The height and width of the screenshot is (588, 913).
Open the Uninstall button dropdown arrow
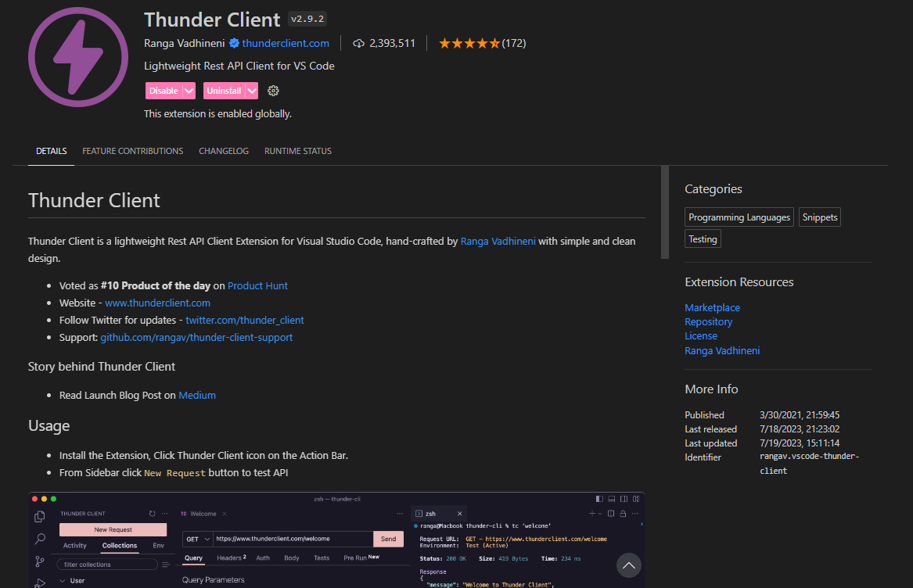pyautogui.click(x=252, y=91)
